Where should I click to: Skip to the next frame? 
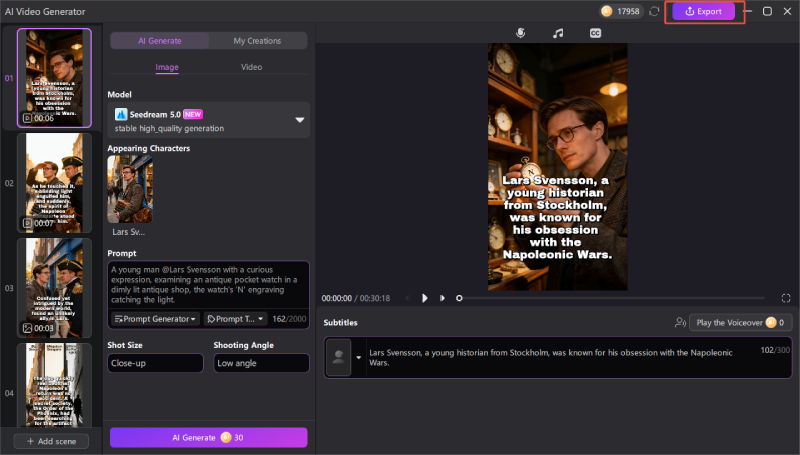coord(441,298)
